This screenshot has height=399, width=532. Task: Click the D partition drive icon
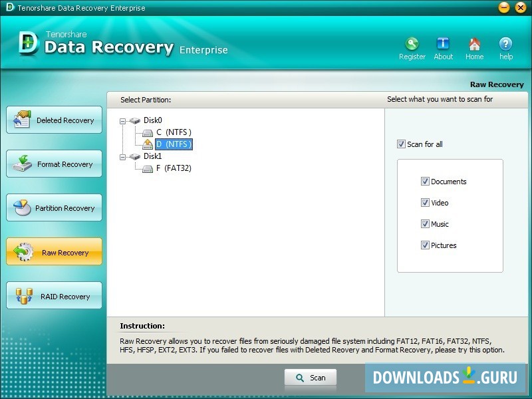[x=148, y=144]
